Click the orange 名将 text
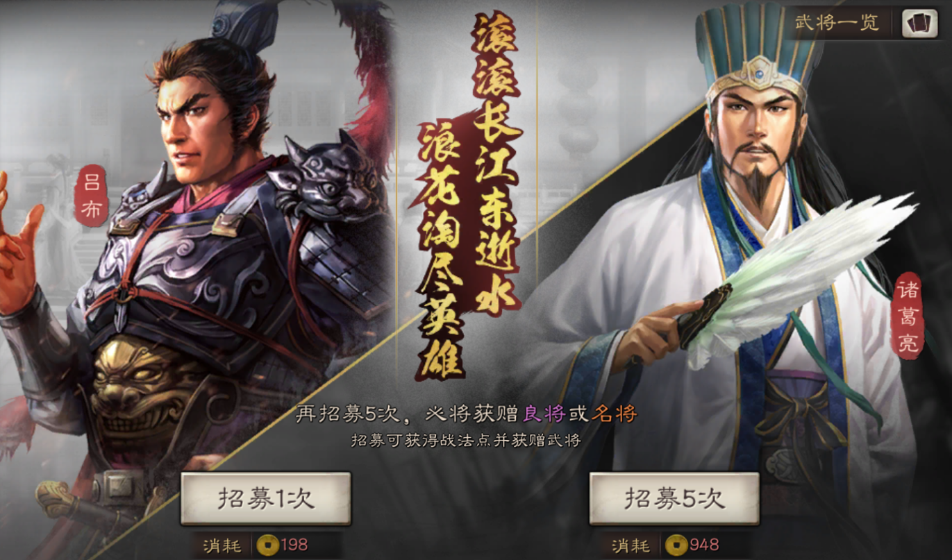The width and height of the screenshot is (952, 560). click(x=614, y=414)
